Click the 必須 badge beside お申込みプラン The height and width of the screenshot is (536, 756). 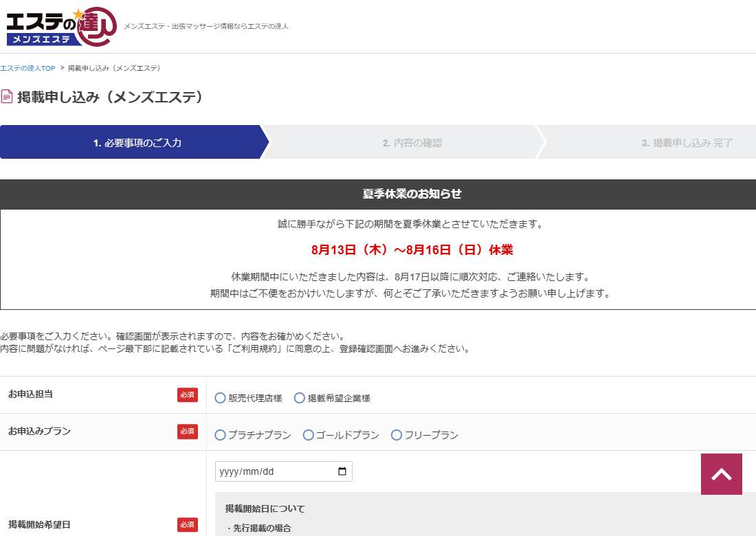point(188,432)
